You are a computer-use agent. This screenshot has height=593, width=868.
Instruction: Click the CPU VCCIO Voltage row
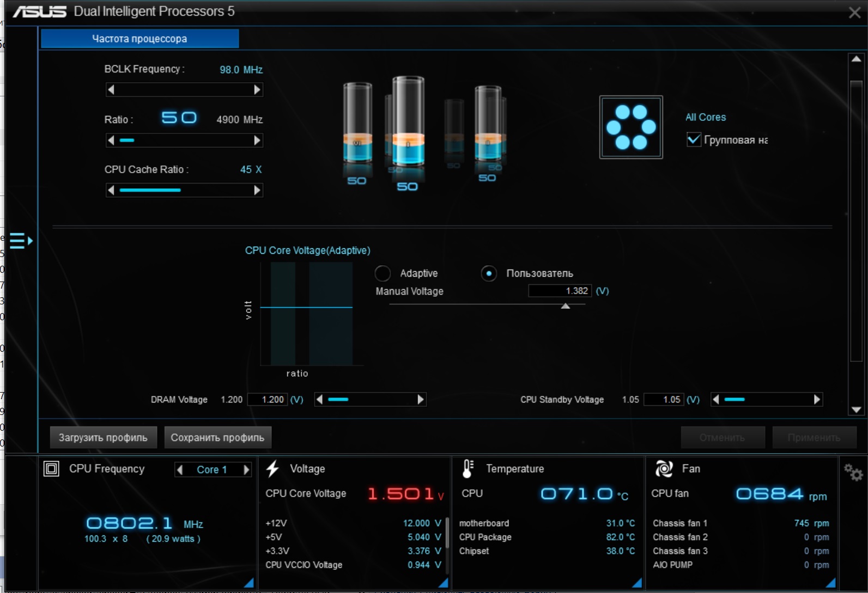[x=354, y=565]
